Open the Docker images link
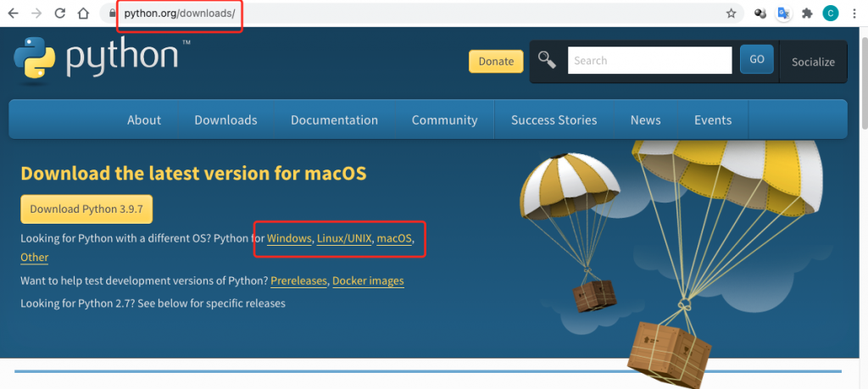Screen dimensions: 868x389 (368, 281)
